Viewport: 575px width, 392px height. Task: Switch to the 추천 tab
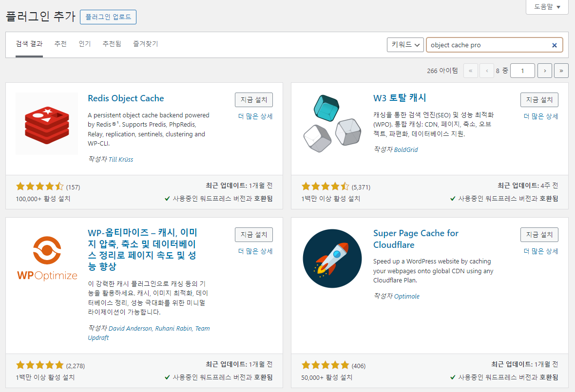(60, 44)
